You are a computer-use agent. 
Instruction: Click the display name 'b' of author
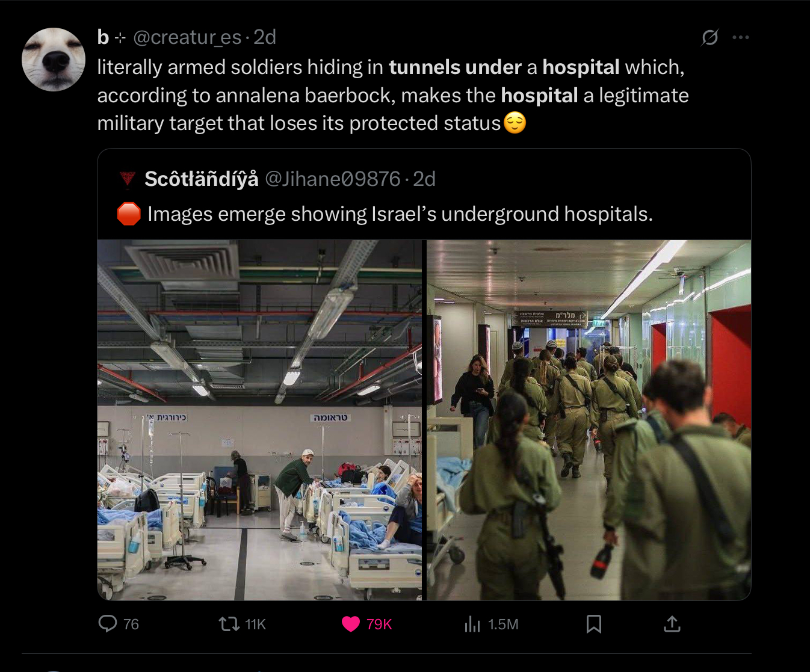click(103, 37)
